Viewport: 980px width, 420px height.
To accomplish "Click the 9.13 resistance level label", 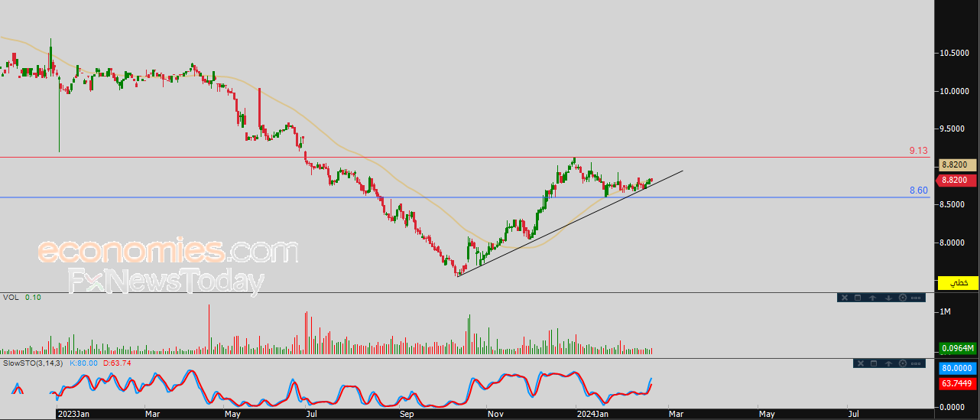I will coord(918,151).
